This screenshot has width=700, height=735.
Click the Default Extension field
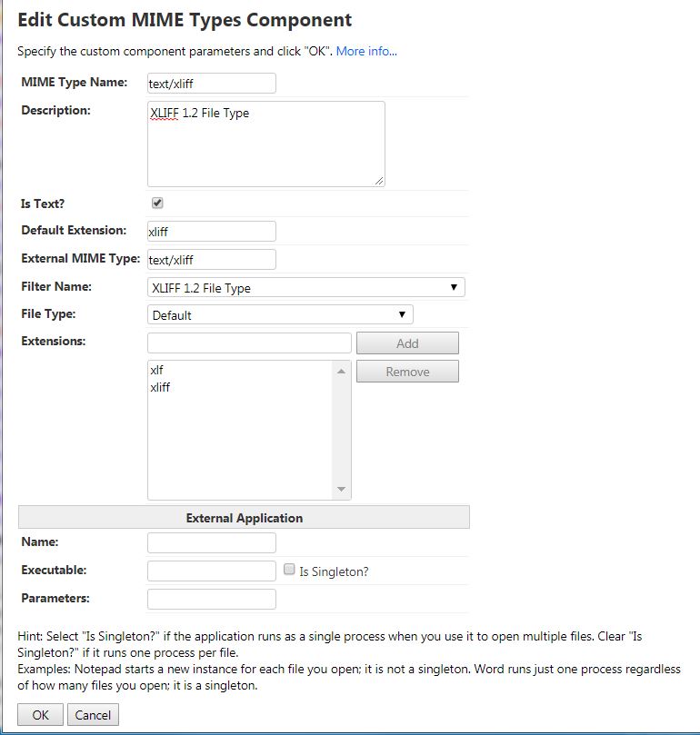click(212, 231)
